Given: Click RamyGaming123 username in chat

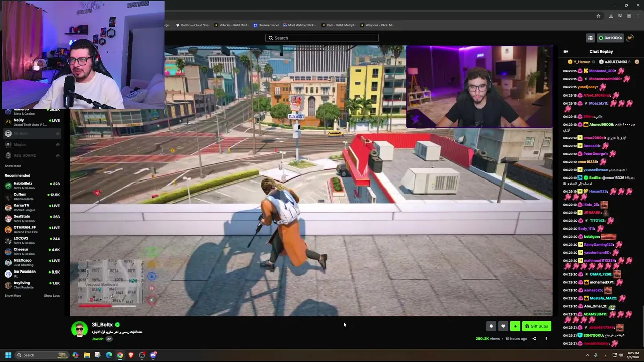Looking at the screenshot, I should click(599, 245).
